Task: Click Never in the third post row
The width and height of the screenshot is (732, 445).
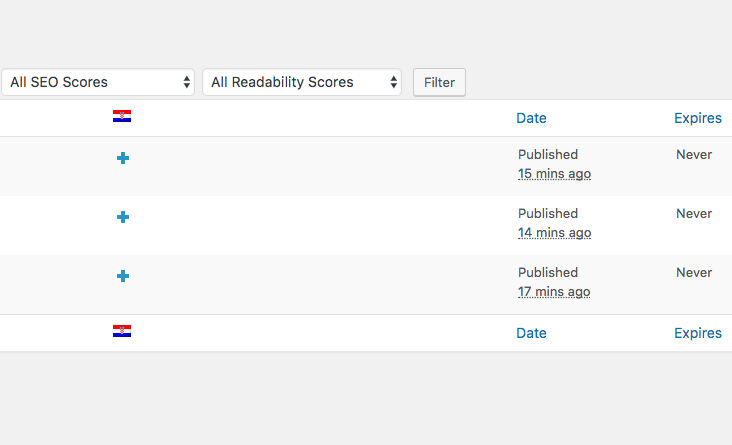Action: (694, 273)
